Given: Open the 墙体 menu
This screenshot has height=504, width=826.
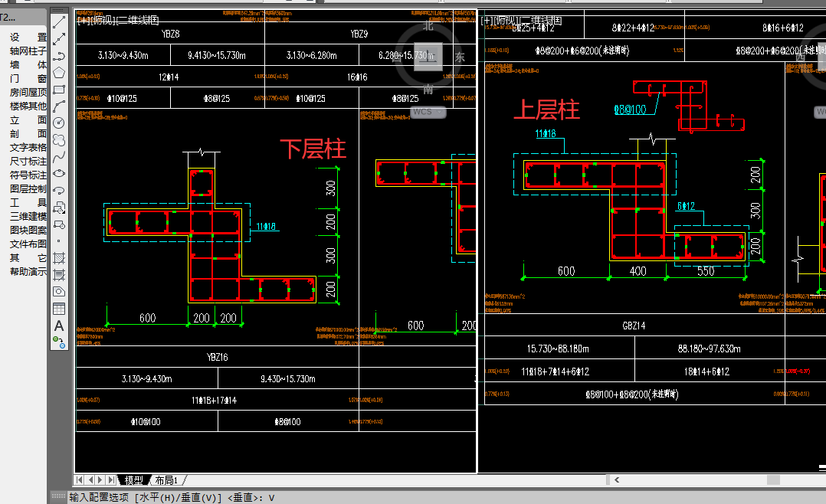Looking at the screenshot, I should [x=28, y=65].
